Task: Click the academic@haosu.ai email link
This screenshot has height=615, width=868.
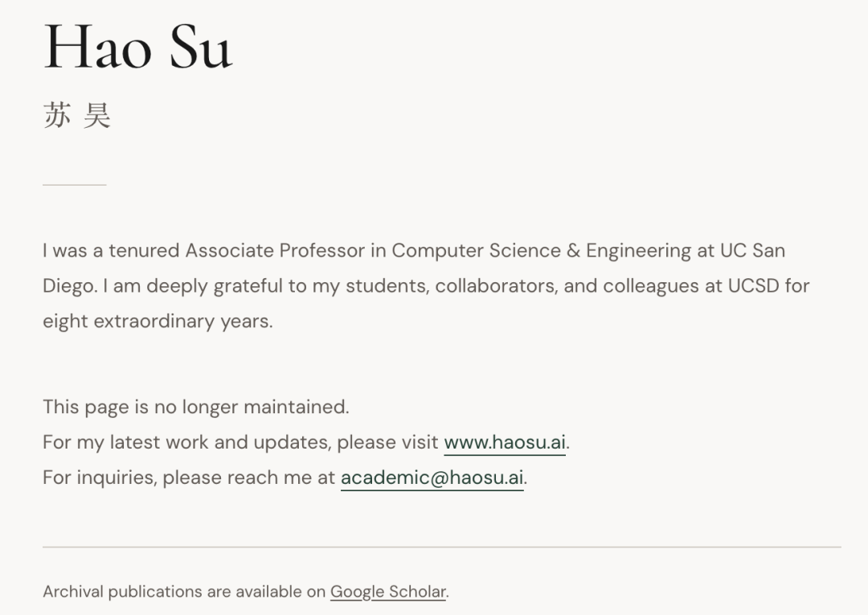Action: [x=432, y=478]
